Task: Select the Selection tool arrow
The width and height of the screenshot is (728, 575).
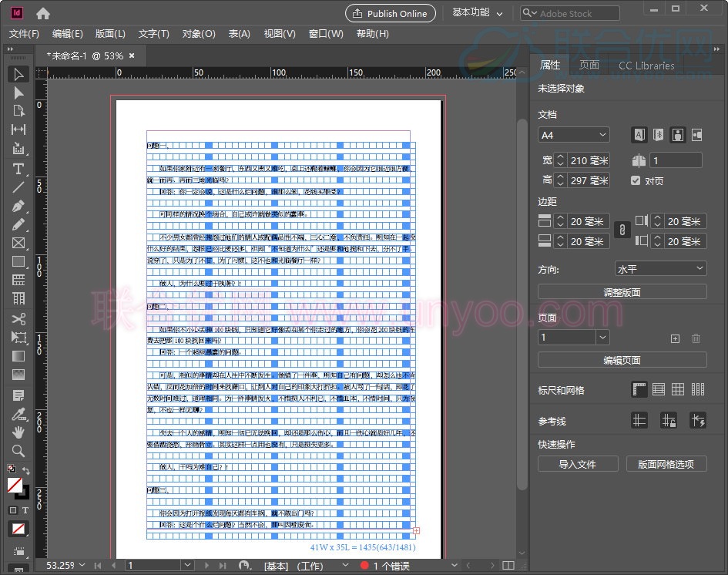Action: click(x=18, y=74)
